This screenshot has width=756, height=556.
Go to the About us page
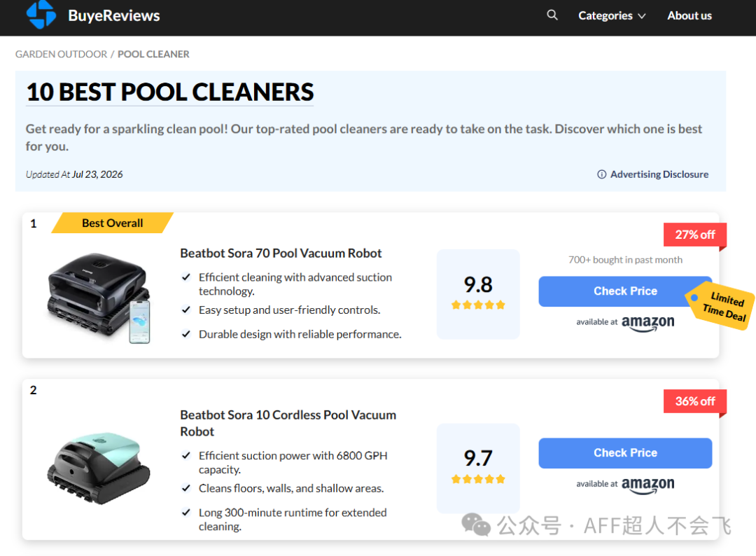[689, 16]
